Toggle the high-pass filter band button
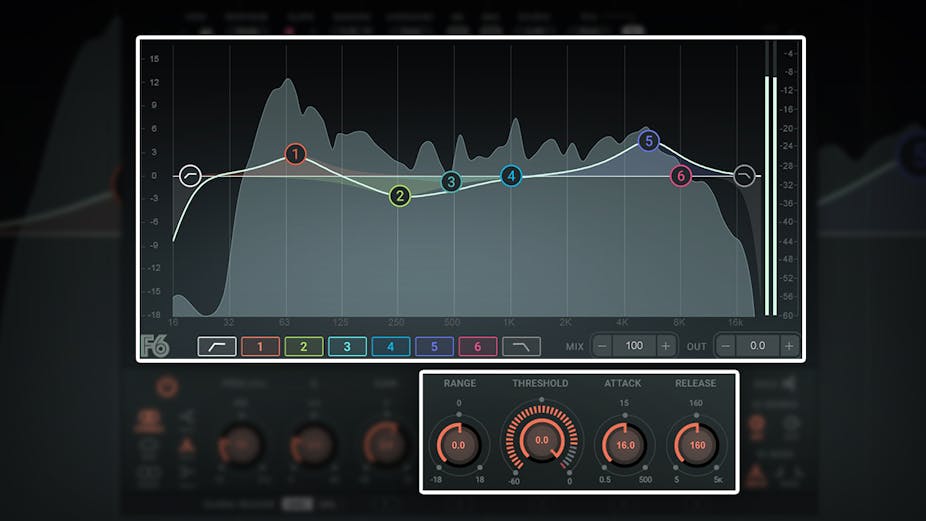 click(217, 347)
